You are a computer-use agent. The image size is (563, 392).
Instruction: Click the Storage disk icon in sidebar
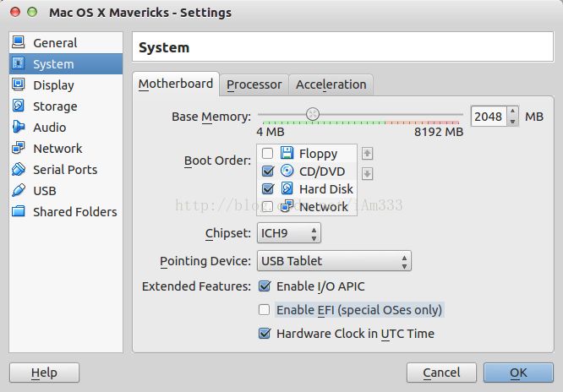tap(19, 106)
